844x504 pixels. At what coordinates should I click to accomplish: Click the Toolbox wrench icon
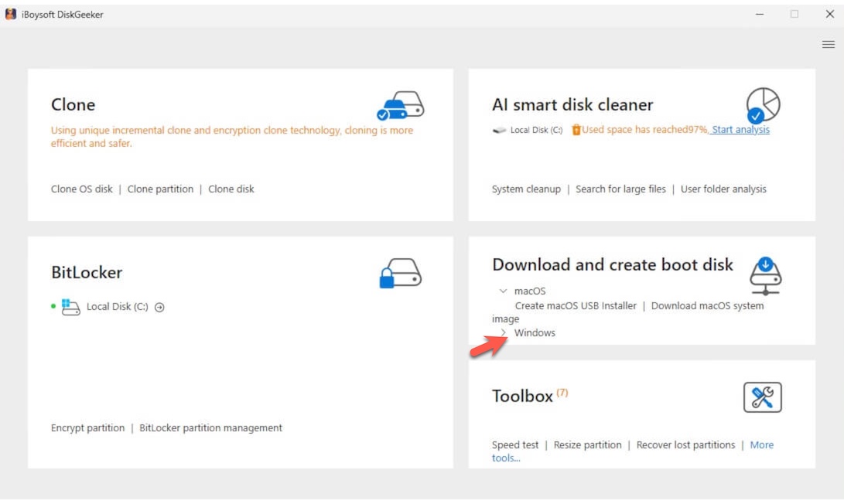tap(762, 397)
